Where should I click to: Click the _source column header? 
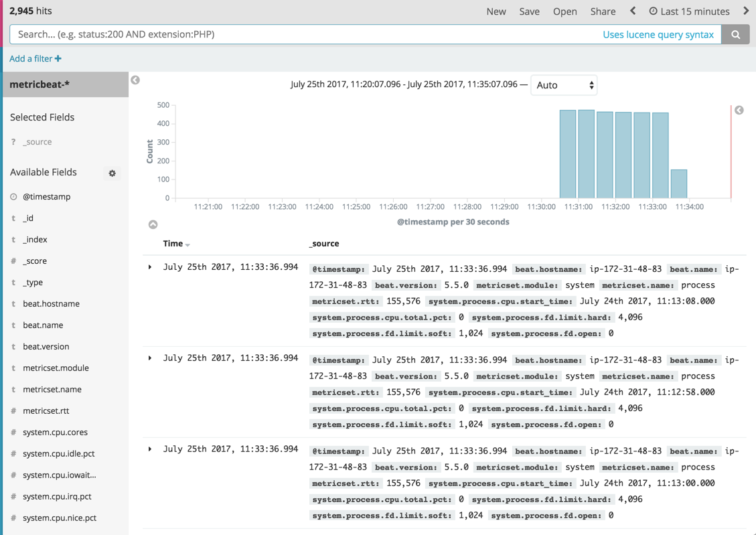(324, 244)
